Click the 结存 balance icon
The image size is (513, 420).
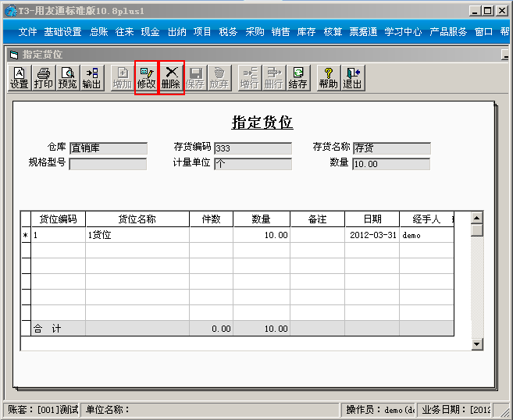(298, 78)
